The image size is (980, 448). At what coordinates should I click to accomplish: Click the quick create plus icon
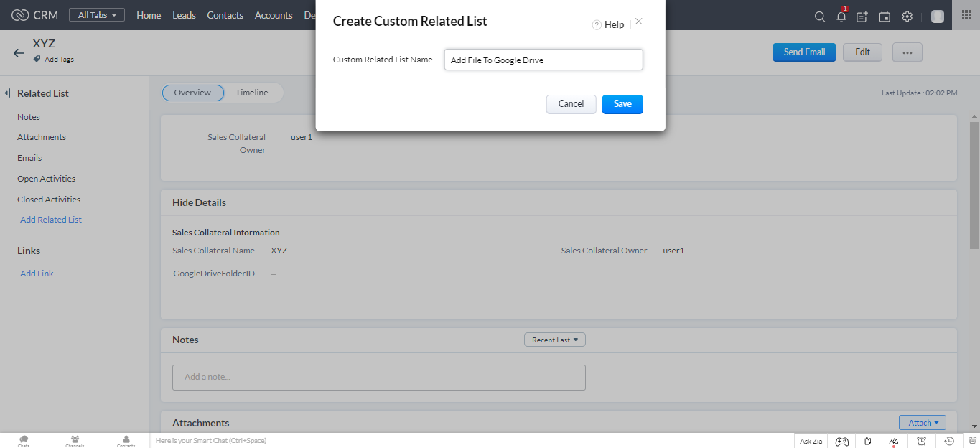point(862,17)
